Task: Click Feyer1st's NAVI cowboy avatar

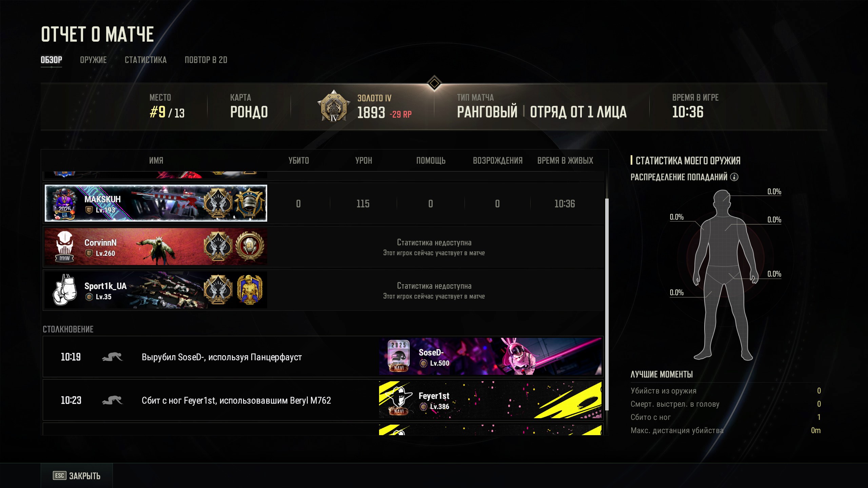Action: (399, 400)
